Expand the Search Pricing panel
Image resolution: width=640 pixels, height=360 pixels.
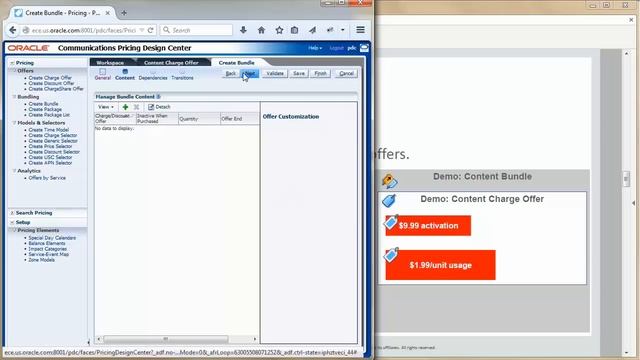[x=12, y=213]
